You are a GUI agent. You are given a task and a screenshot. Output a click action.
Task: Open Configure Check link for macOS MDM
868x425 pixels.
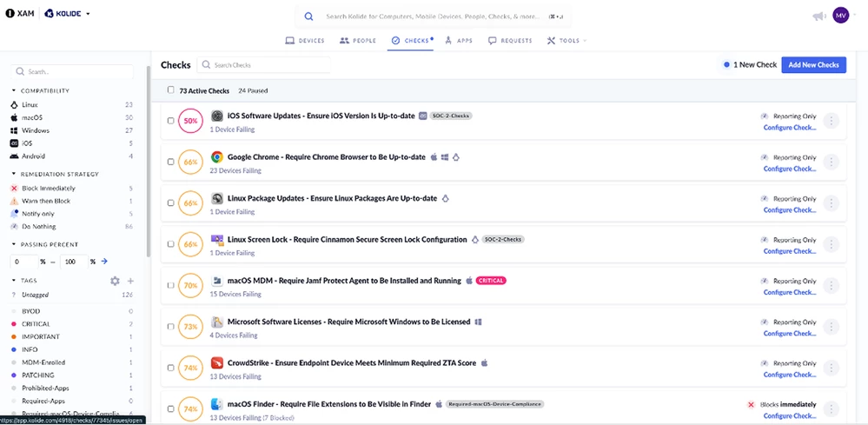point(790,292)
